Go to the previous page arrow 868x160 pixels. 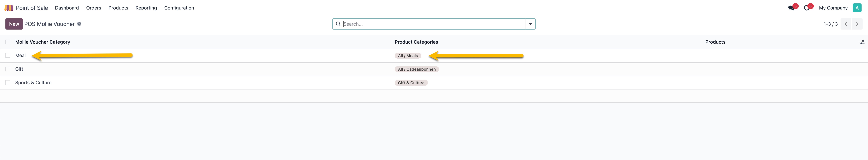[846, 24]
